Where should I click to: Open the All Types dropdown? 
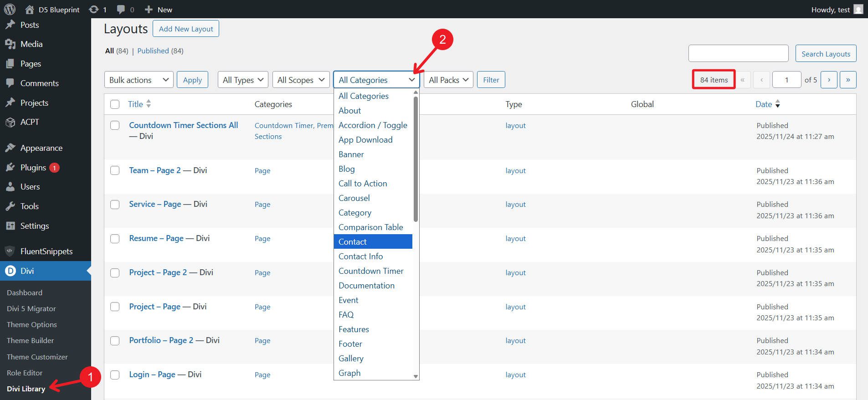coord(243,80)
